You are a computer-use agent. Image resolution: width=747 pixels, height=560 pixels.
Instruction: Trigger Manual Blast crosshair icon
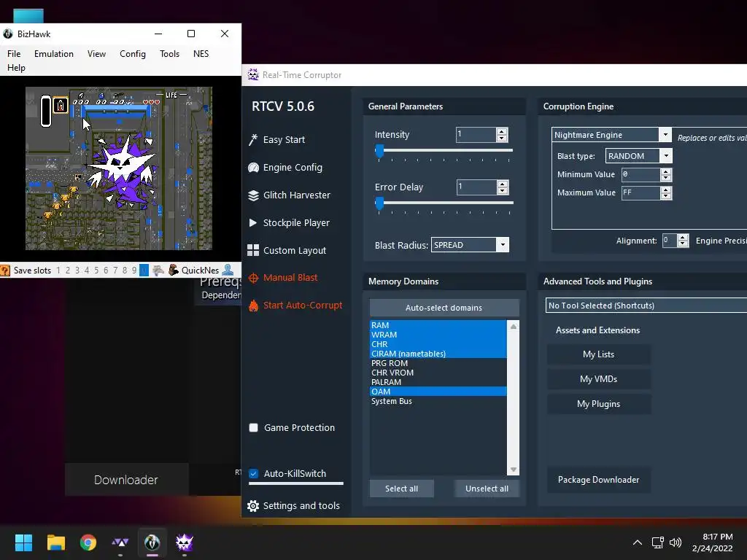[x=253, y=278]
